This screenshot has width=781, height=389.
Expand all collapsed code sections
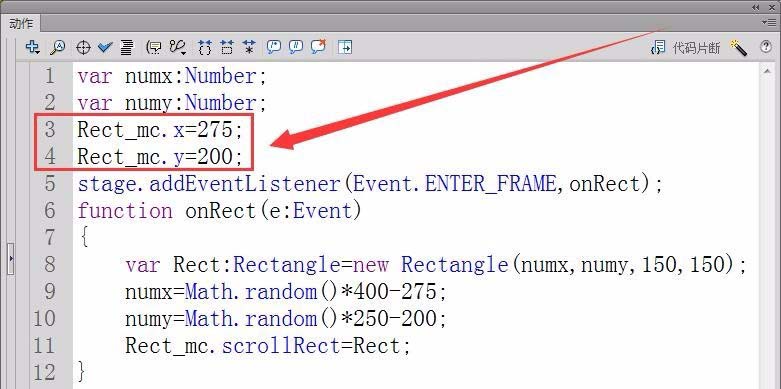249,48
